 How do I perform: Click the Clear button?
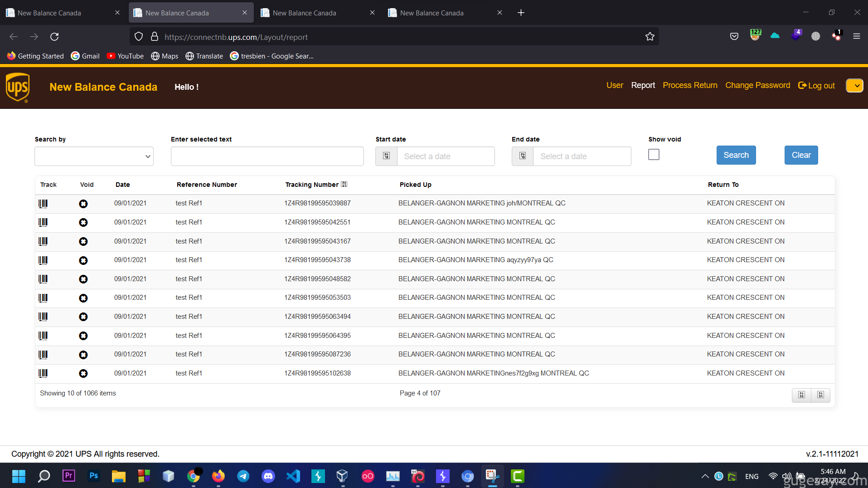point(801,155)
